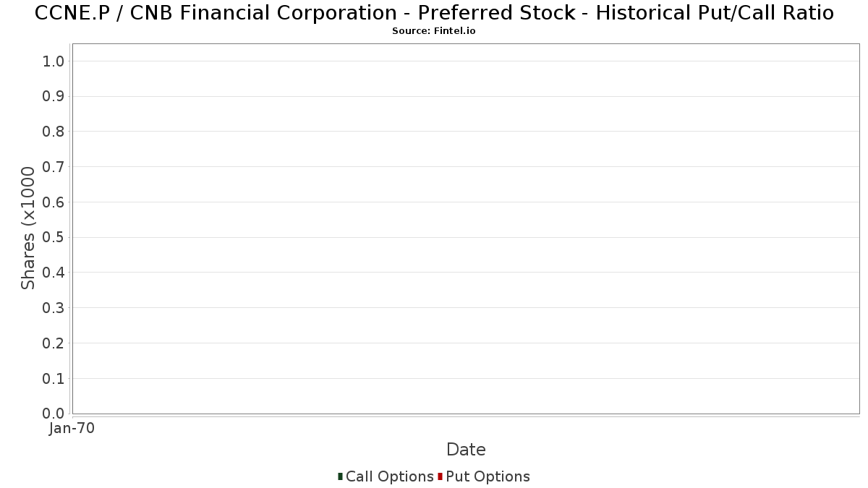The width and height of the screenshot is (868, 488).
Task: Toggle the Put Options legend label
Action: [488, 476]
